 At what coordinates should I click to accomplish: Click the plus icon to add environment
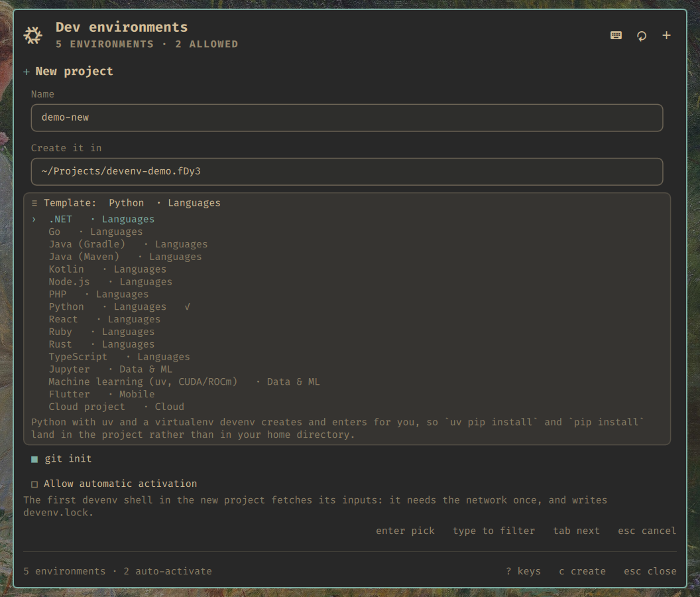(666, 35)
